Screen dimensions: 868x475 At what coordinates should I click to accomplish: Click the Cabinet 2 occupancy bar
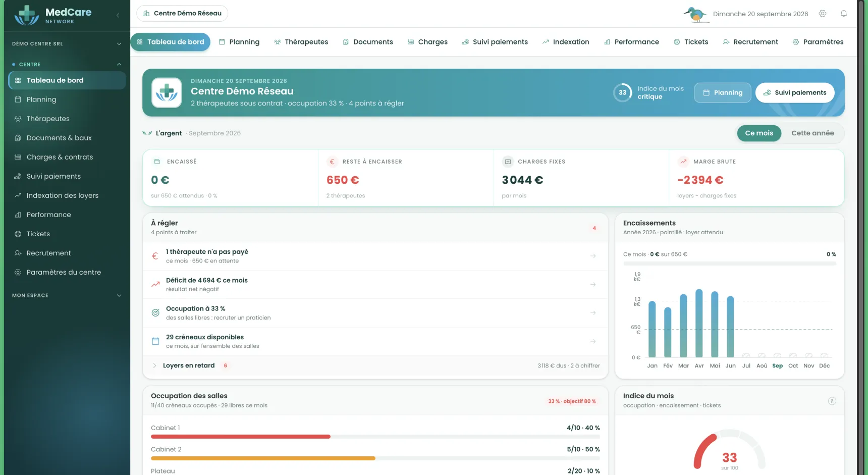375,458
